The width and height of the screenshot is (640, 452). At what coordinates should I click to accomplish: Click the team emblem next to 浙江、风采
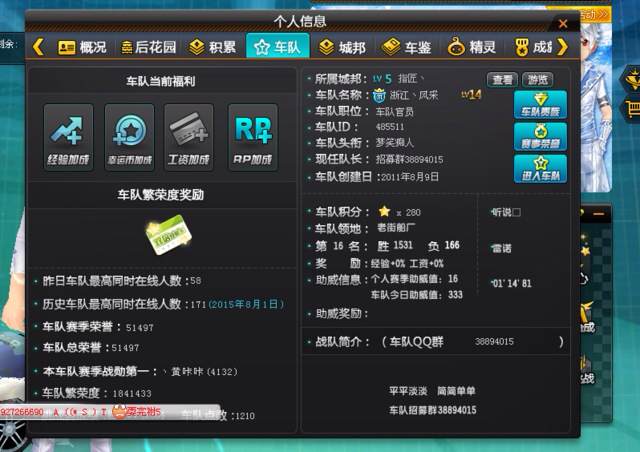pos(379,95)
